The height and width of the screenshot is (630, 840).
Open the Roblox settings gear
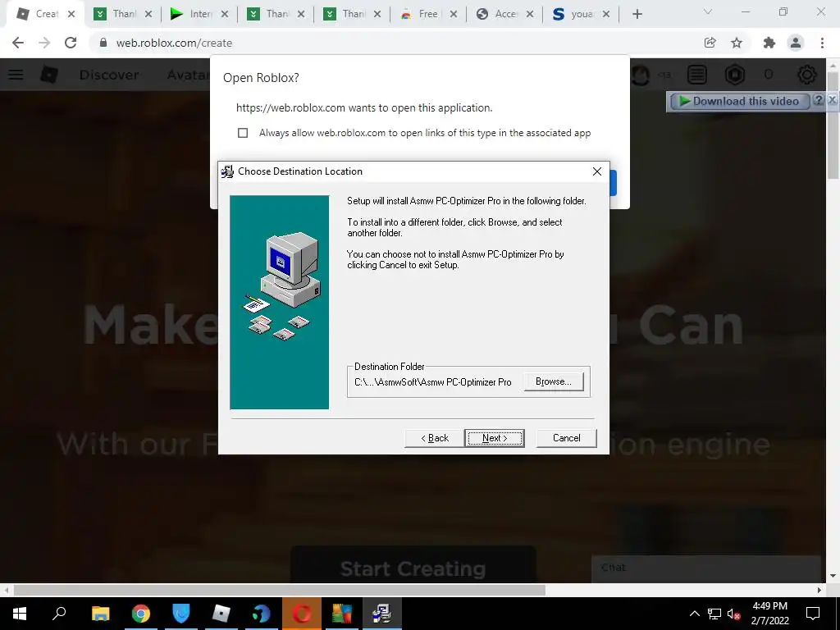(x=807, y=75)
